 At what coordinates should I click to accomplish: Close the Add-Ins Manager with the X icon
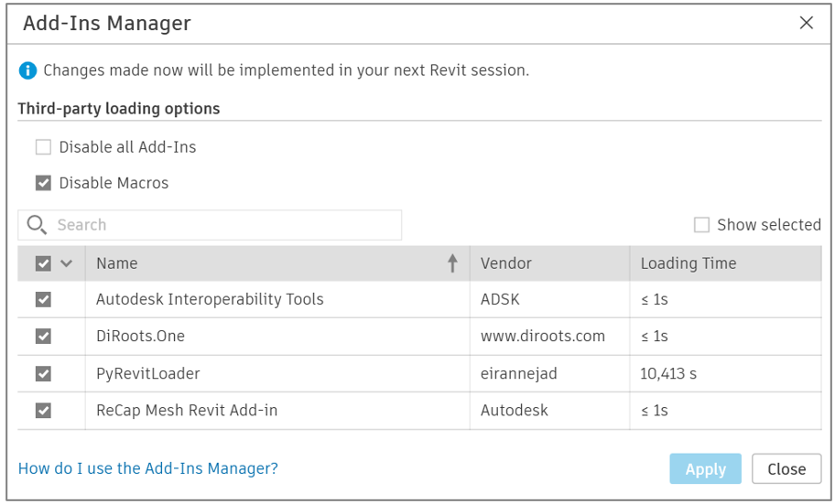click(x=807, y=22)
